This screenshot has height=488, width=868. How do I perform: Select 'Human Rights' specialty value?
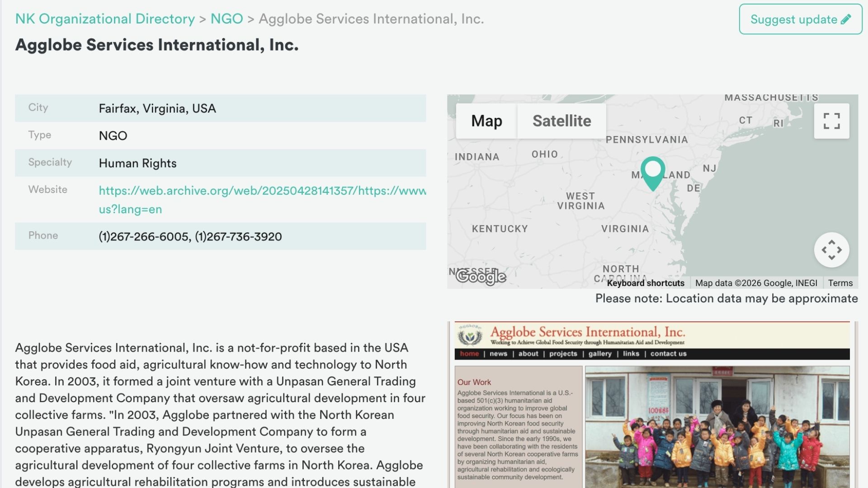[x=137, y=163]
